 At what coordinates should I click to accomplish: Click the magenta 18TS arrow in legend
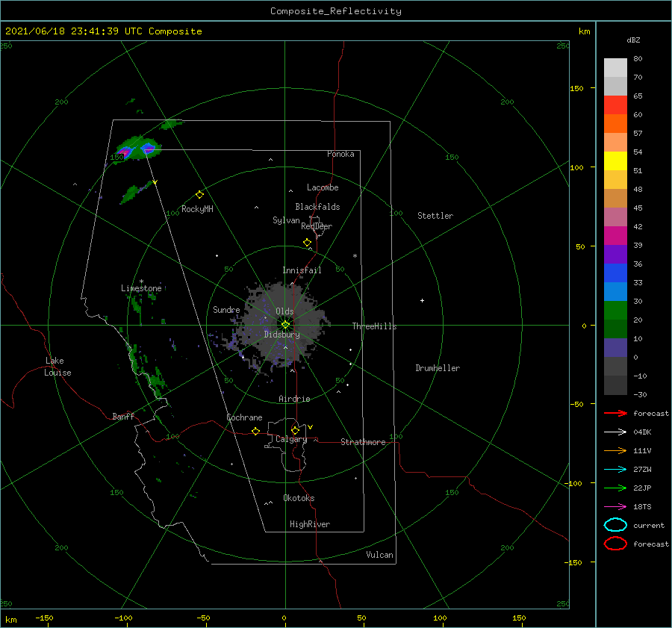[615, 507]
